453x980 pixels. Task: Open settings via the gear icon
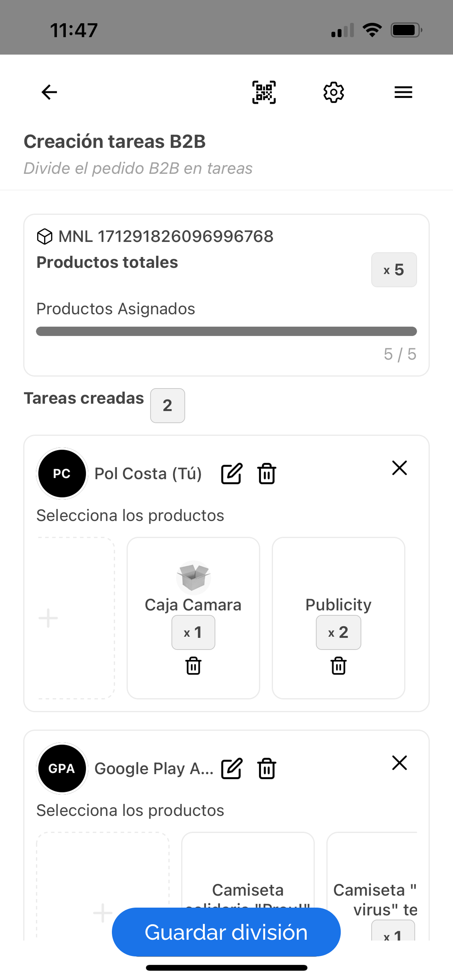(333, 92)
